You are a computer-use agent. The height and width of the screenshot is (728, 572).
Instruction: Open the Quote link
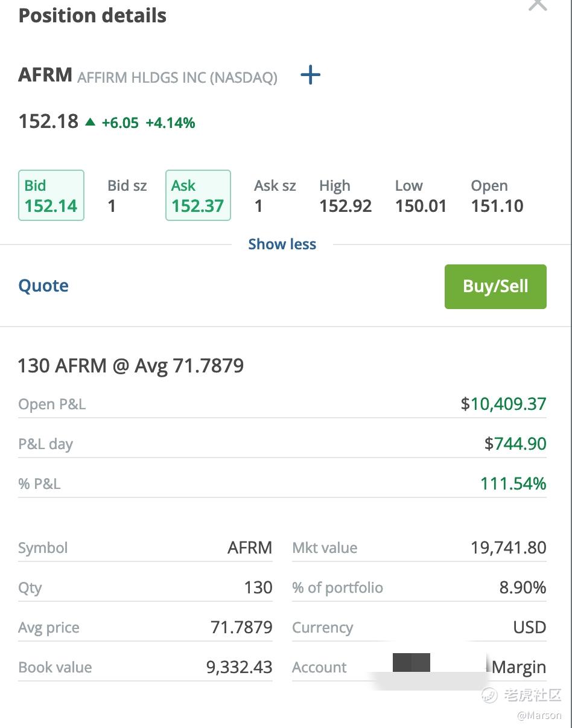tap(43, 286)
